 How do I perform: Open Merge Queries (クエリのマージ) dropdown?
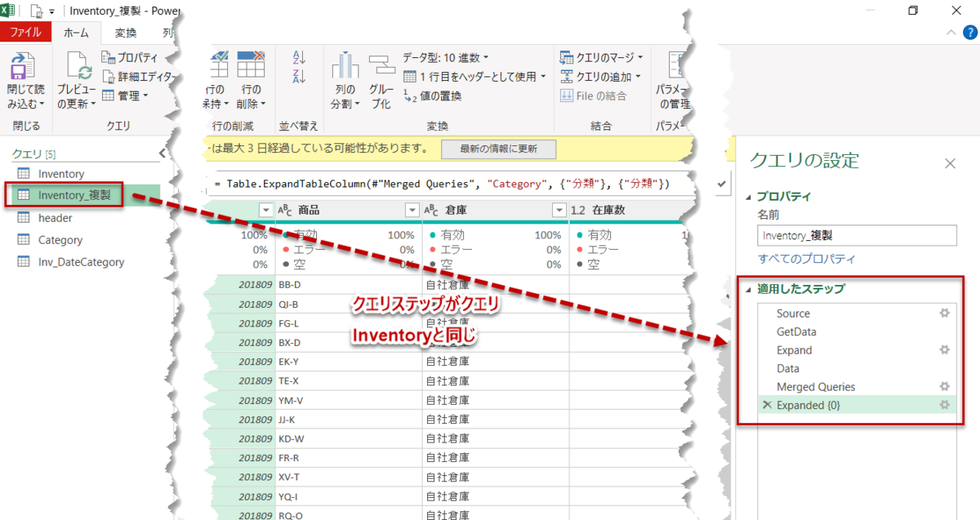click(601, 58)
